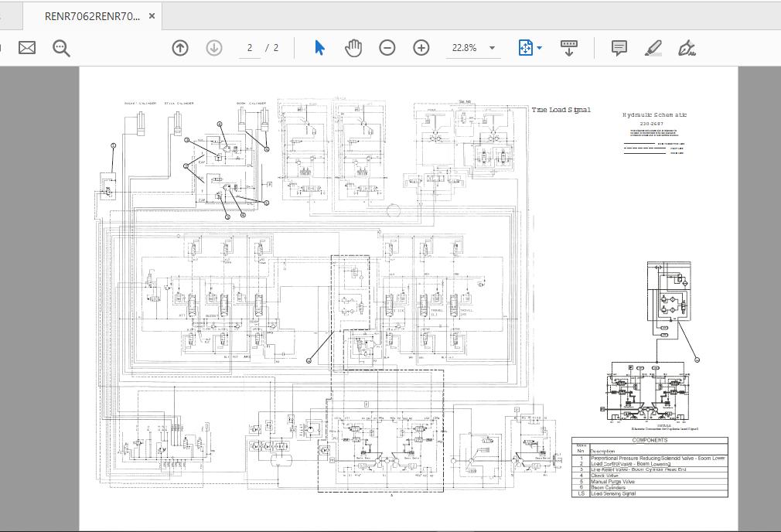The width and height of the screenshot is (781, 532).
Task: Zoom out with the minus button
Action: pyautogui.click(x=387, y=48)
